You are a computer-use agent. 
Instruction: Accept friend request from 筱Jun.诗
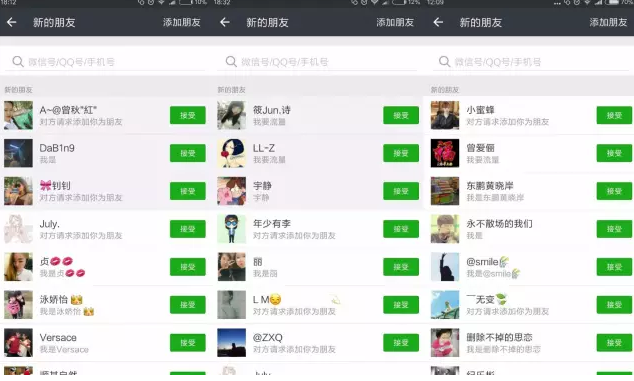pos(401,115)
